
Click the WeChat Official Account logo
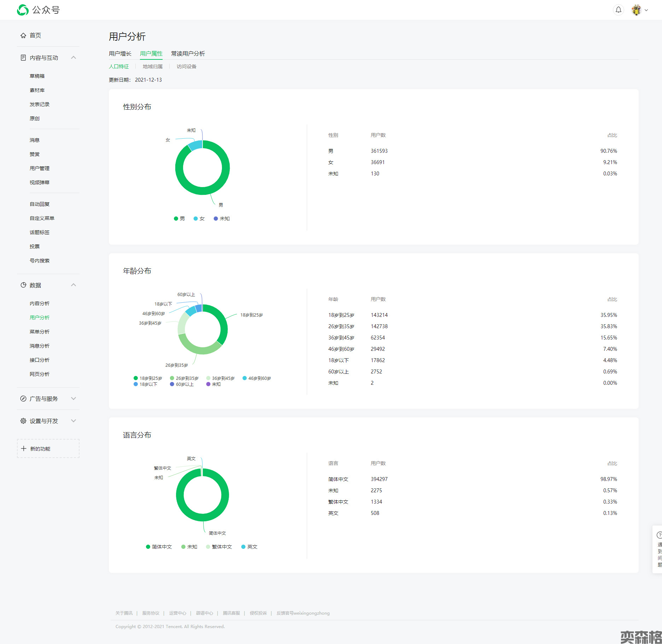click(x=23, y=10)
